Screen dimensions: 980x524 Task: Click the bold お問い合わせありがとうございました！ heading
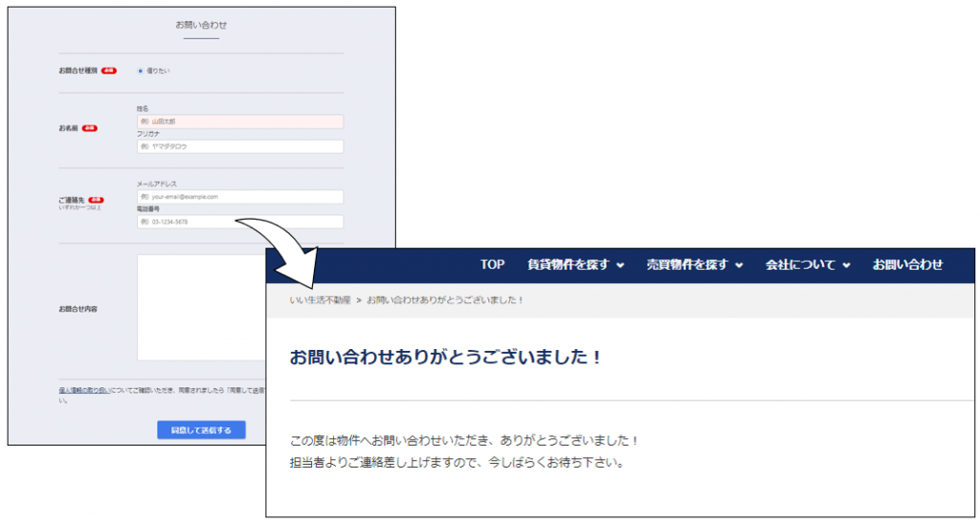click(x=446, y=358)
